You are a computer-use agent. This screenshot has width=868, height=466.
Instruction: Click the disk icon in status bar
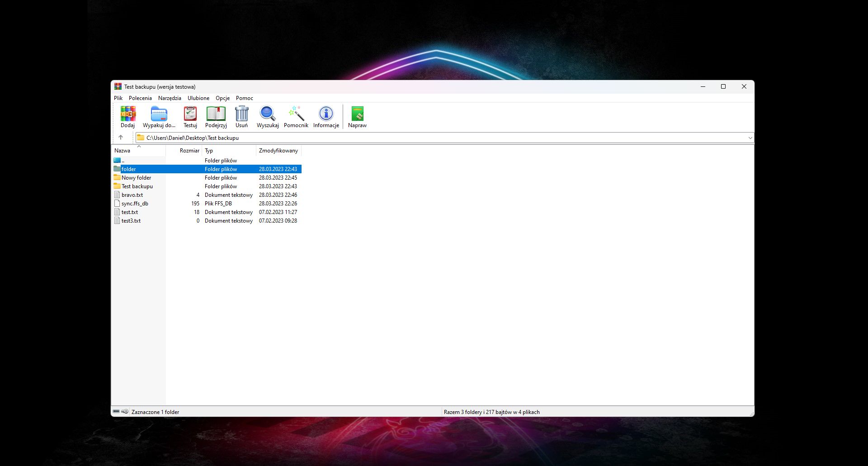(118, 412)
